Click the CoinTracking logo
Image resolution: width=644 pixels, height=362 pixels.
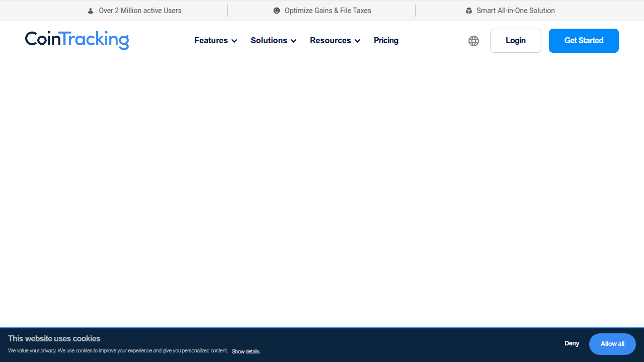click(x=77, y=40)
